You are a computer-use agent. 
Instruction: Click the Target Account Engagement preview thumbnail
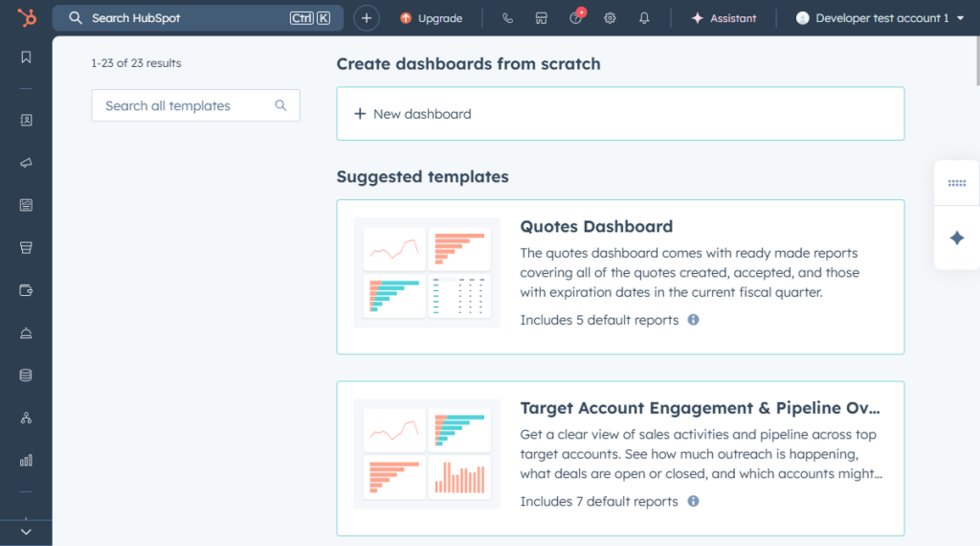[427, 454]
